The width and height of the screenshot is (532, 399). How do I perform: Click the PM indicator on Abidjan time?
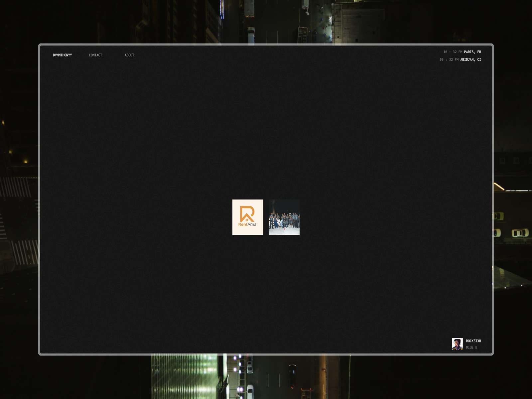click(457, 60)
